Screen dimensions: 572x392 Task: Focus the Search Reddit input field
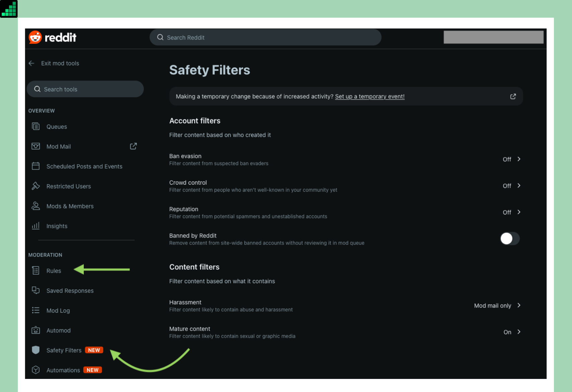click(265, 37)
